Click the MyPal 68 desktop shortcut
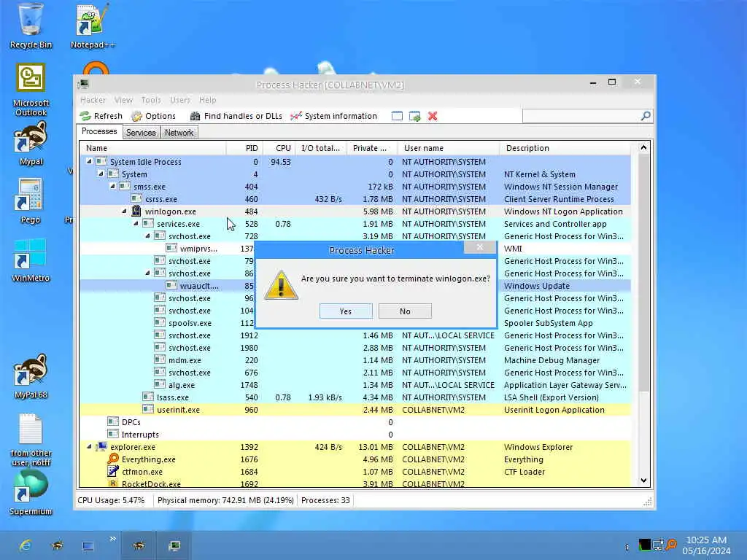This screenshot has width=747, height=560. tap(31, 376)
